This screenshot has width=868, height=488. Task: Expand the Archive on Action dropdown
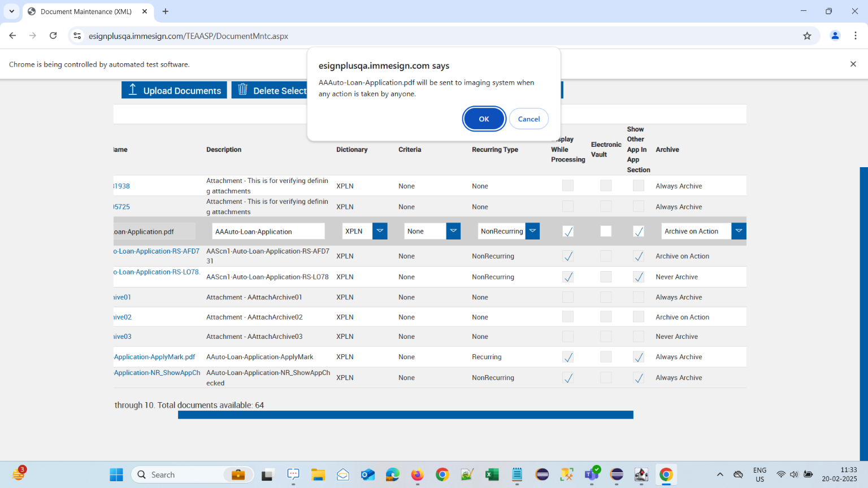click(x=738, y=231)
